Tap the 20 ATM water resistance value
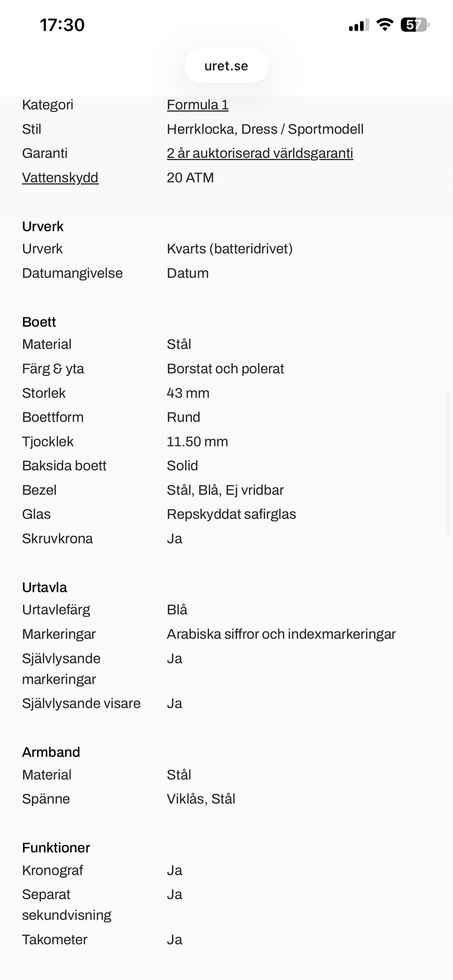Screen dimensions: 453x980 (190, 178)
